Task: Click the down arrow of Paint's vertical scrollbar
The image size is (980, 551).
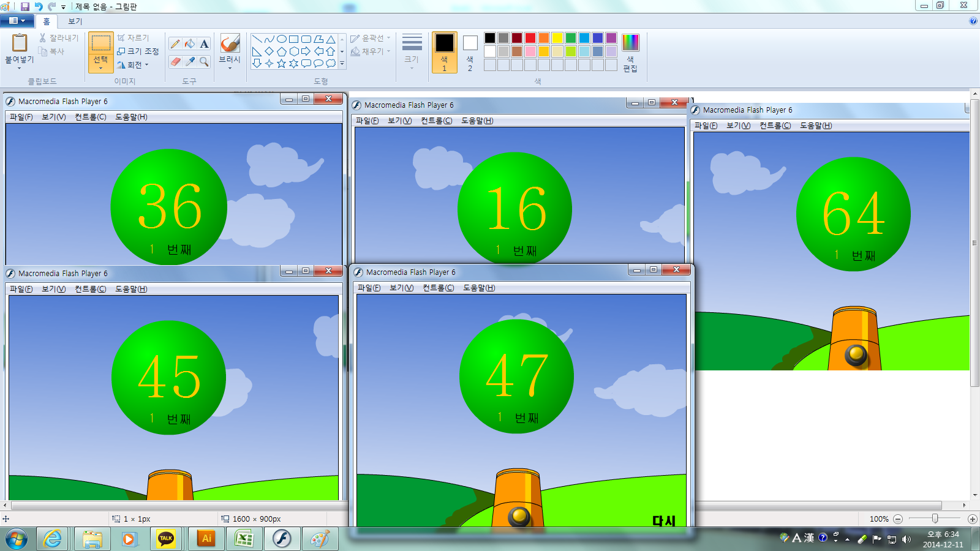Action: click(x=975, y=495)
